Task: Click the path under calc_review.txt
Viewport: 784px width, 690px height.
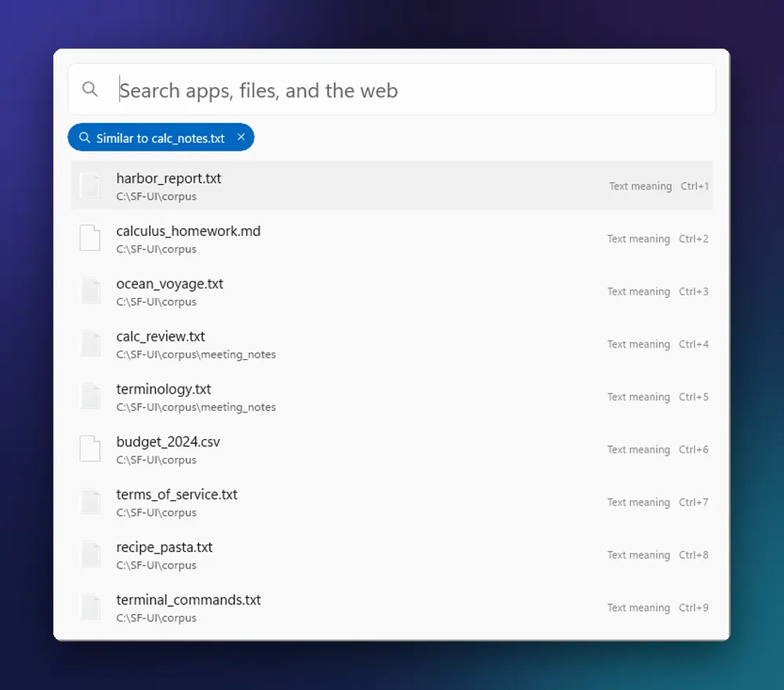Action: point(196,354)
